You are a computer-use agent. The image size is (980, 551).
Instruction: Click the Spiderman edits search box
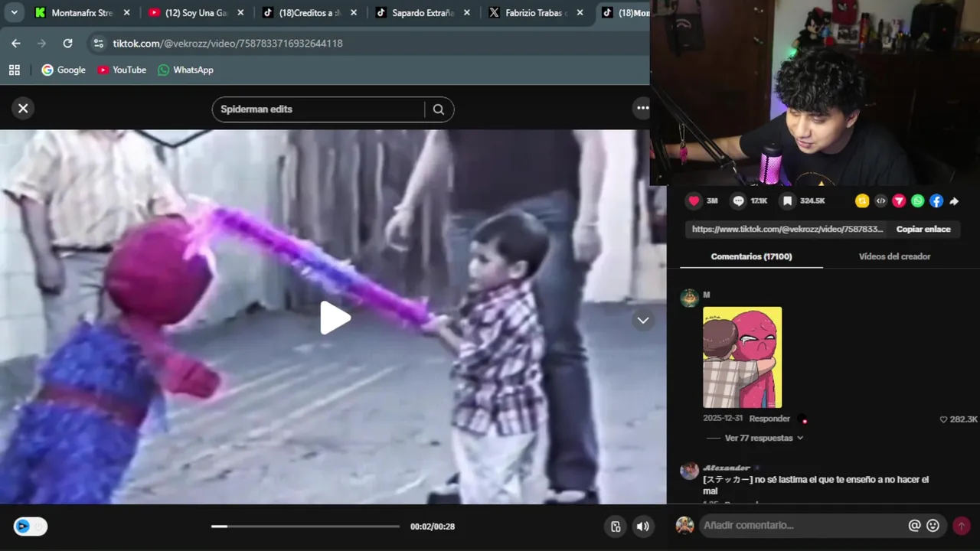click(318, 109)
